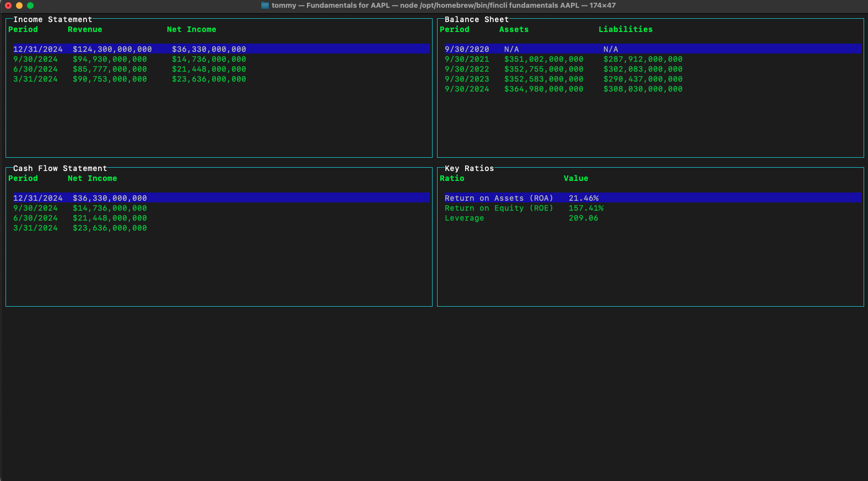The height and width of the screenshot is (481, 868).
Task: Select Income Statement row with revenue $94,930,000,000
Action: [x=221, y=59]
